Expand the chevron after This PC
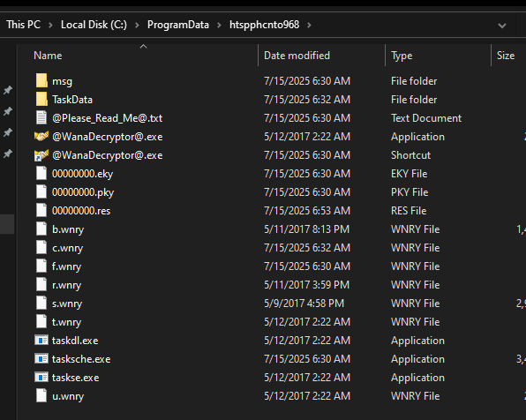 pos(50,26)
